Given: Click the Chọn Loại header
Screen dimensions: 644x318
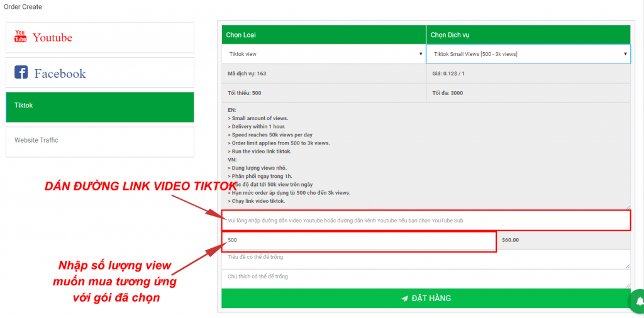Looking at the screenshot, I should tap(324, 35).
